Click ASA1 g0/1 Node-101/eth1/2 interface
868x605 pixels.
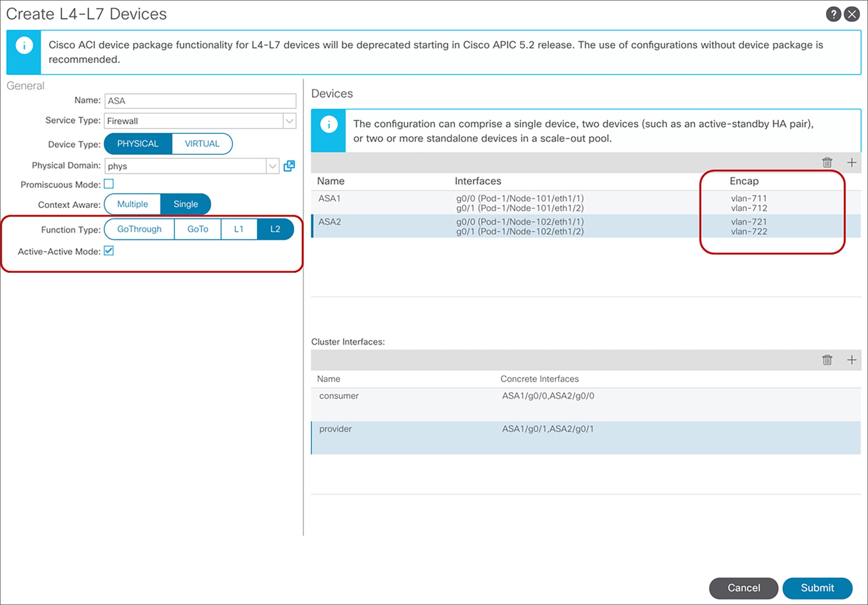pyautogui.click(x=520, y=208)
